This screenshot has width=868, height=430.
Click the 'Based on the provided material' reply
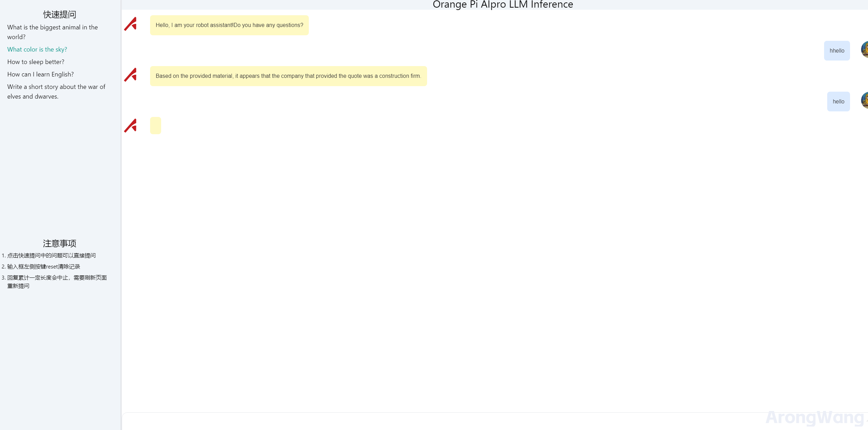pyautogui.click(x=288, y=76)
